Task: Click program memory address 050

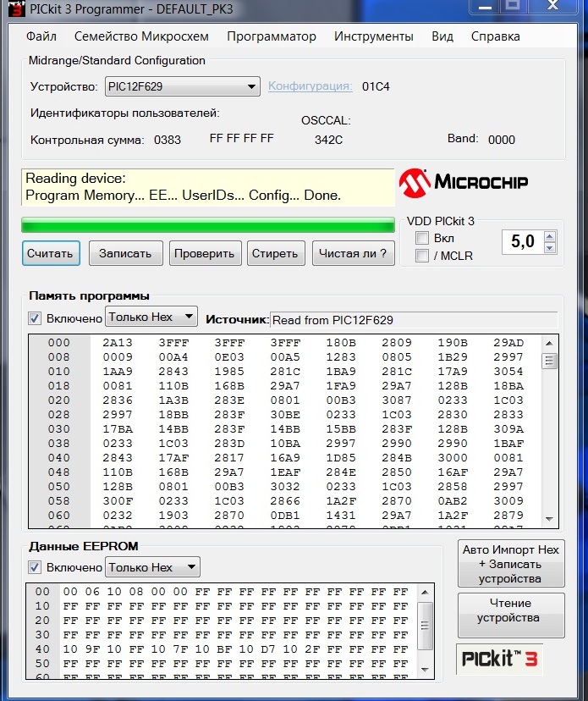Action: [x=59, y=487]
